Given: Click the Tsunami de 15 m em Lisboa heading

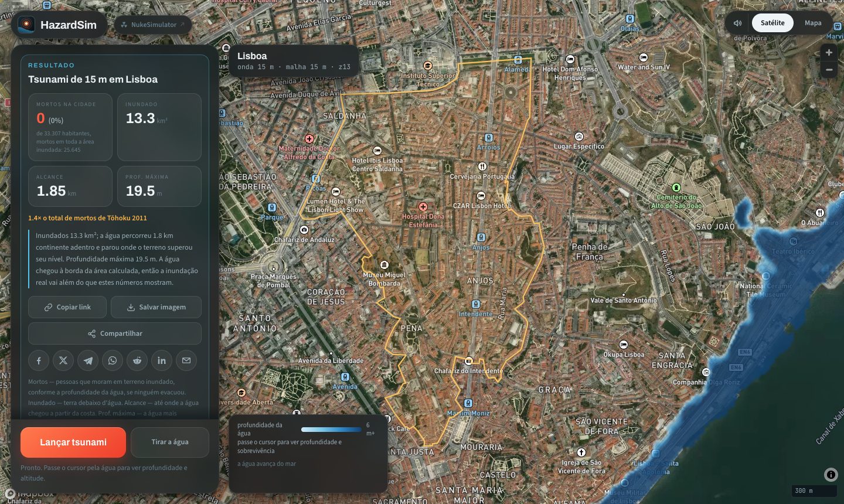Looking at the screenshot, I should click(x=93, y=80).
